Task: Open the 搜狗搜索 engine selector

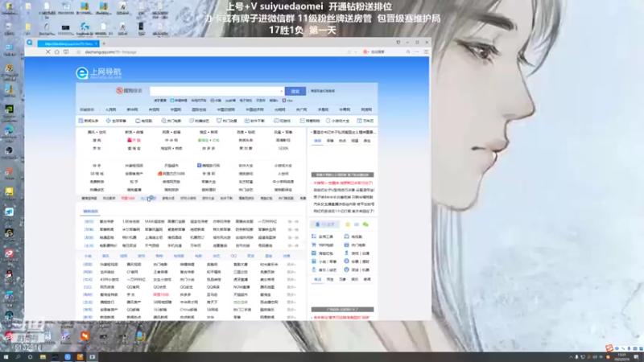Action: coord(129,91)
